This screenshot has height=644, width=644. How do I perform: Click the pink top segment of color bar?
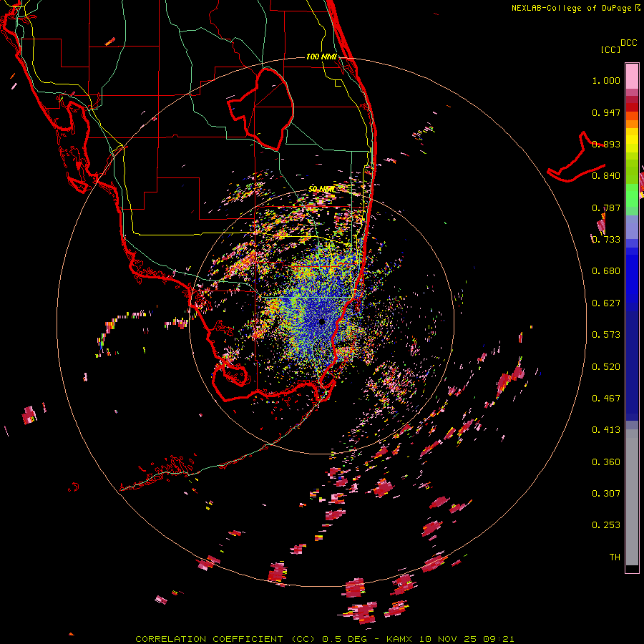click(x=632, y=76)
